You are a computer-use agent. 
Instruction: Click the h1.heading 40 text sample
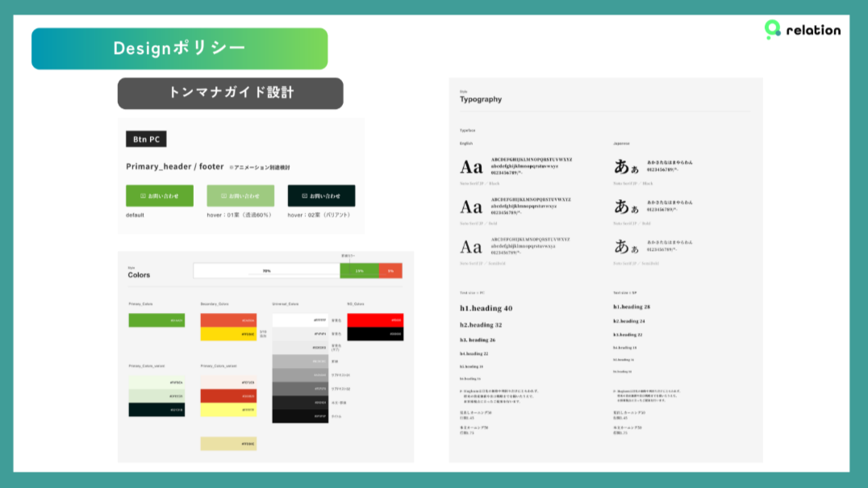click(x=486, y=308)
